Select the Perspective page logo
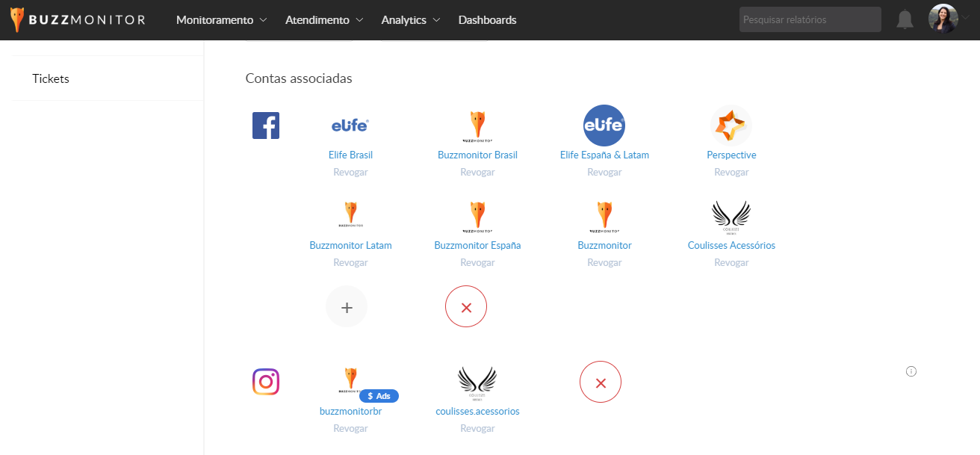This screenshot has width=980, height=455. (731, 126)
